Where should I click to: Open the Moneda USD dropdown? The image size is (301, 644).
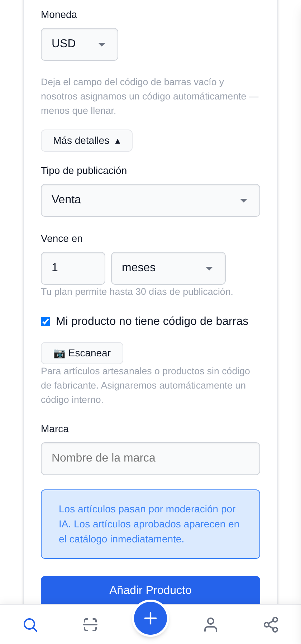point(80,44)
